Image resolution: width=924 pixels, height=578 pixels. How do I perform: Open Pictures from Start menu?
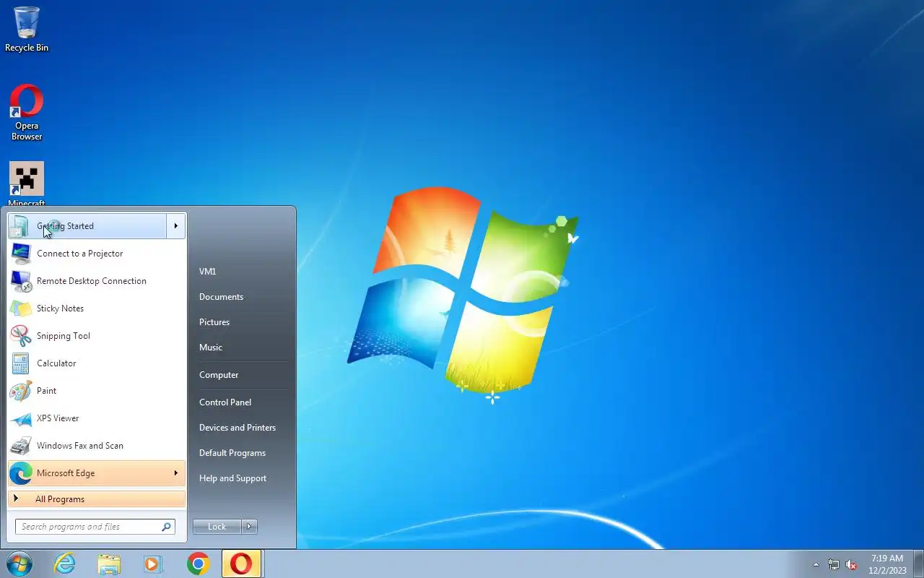[214, 322]
